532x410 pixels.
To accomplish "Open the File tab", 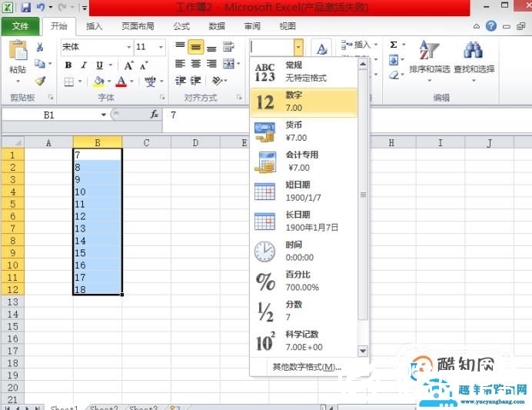I will 20,26.
